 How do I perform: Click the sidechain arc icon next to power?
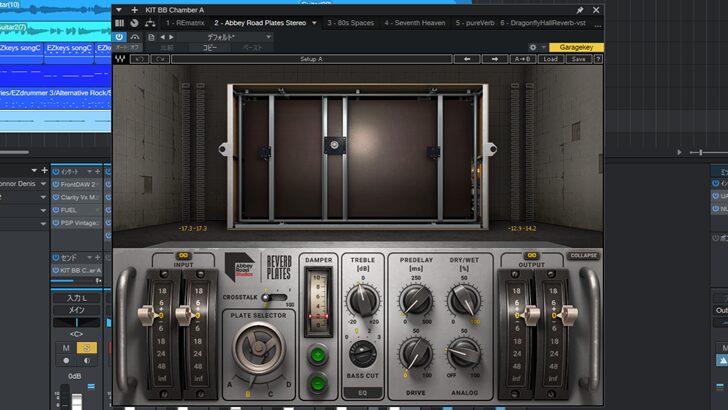135,37
